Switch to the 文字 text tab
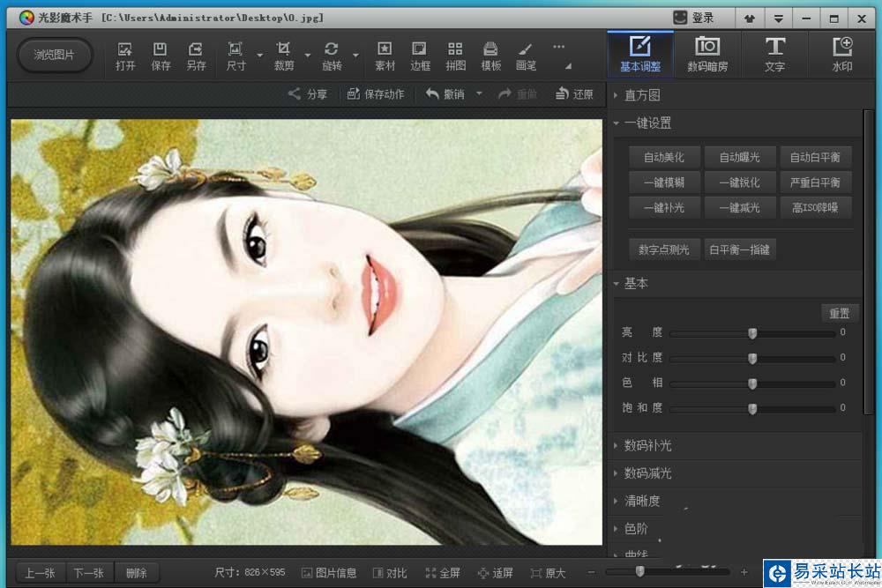 [x=774, y=55]
